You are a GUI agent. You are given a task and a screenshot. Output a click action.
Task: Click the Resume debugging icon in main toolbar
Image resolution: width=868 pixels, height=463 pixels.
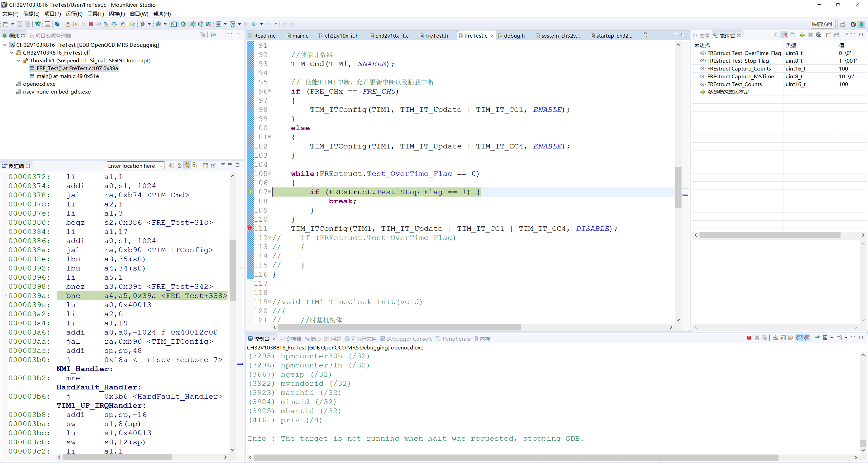coord(75,24)
